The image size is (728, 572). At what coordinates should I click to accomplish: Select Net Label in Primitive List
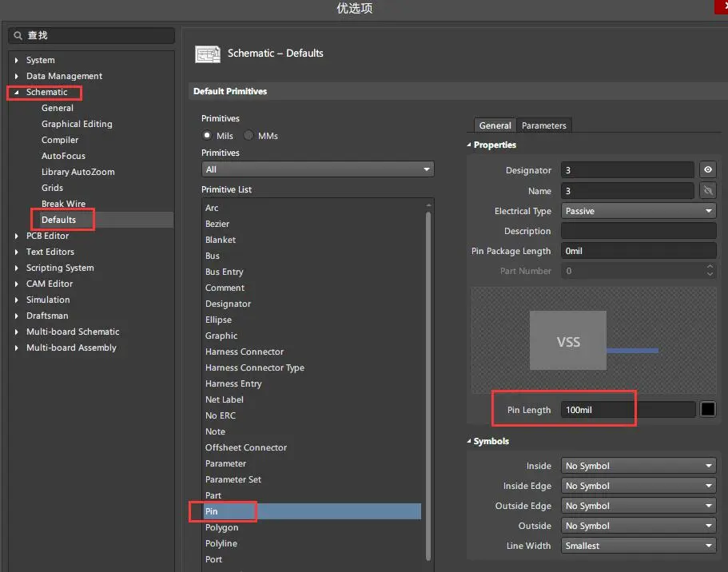point(225,399)
